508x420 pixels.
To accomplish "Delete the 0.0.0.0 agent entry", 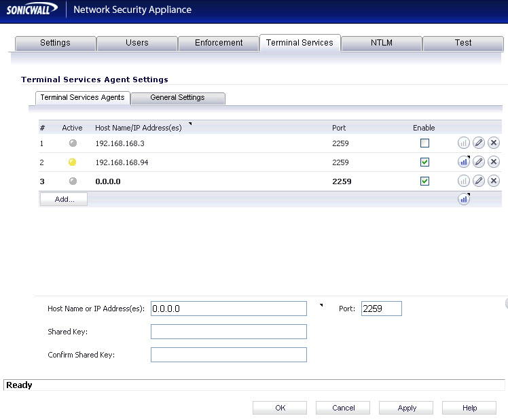I will point(494,181).
